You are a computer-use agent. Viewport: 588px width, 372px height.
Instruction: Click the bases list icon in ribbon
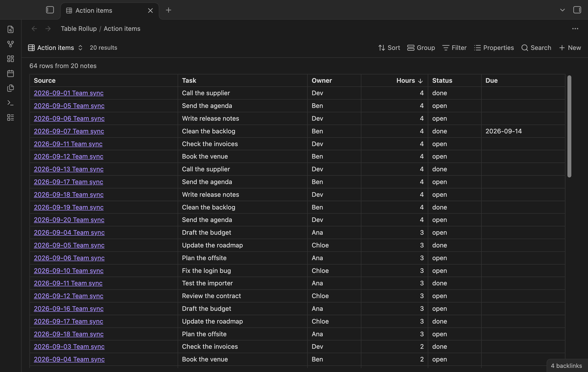[10, 117]
